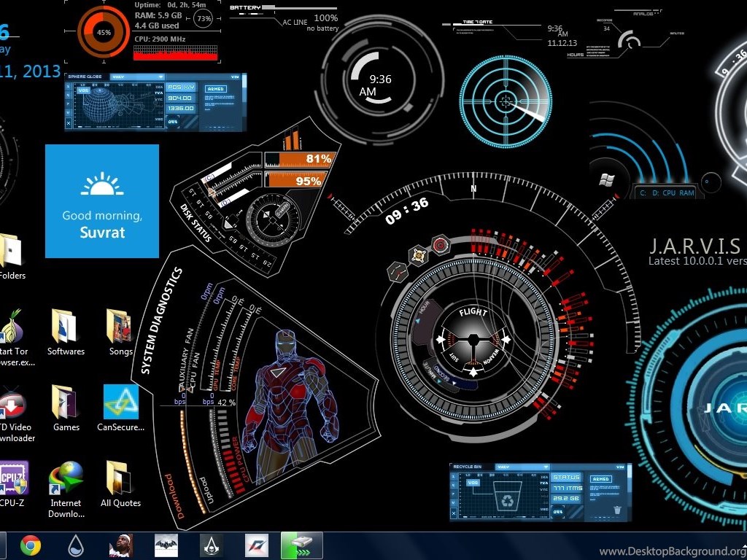747x560 pixels.
Task: Launch the basketball player game taskbar icon
Action: tap(120, 545)
